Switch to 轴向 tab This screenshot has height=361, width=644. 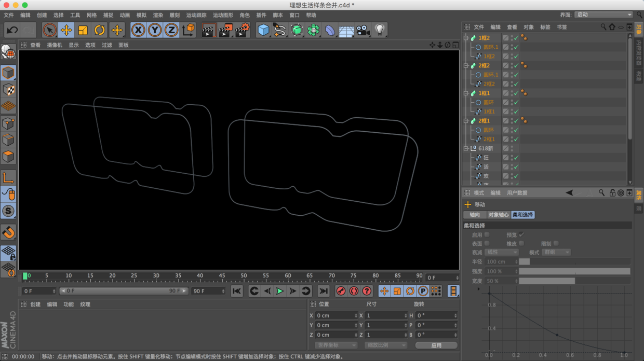tap(475, 215)
